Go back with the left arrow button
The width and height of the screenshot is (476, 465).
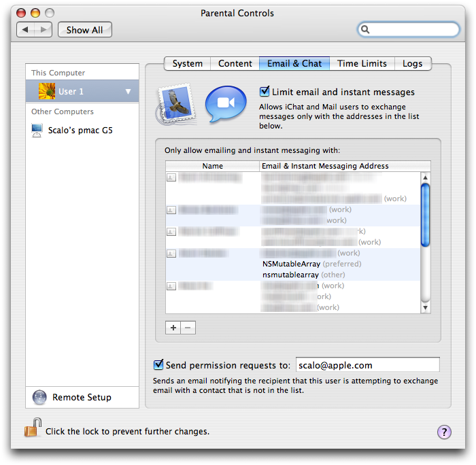[26, 29]
